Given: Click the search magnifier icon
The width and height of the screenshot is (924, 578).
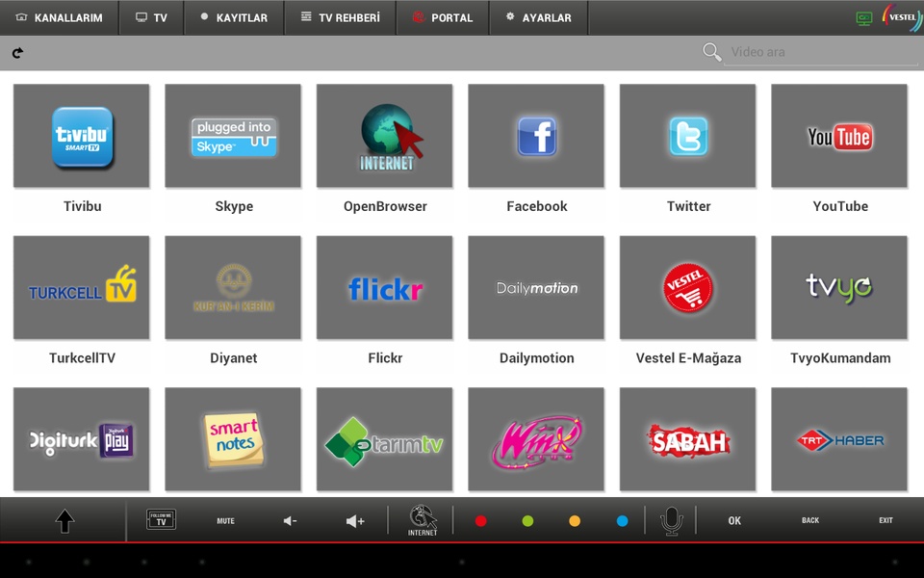Looking at the screenshot, I should click(x=712, y=52).
